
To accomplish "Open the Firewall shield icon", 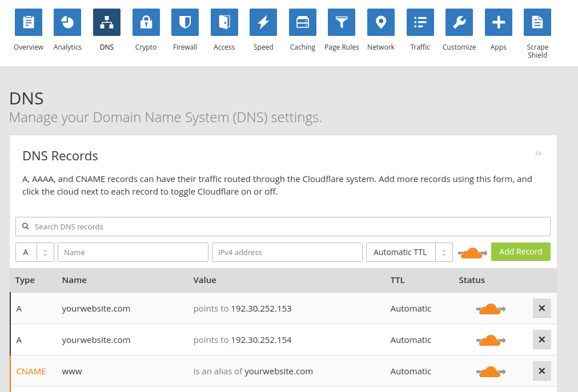I will click(x=185, y=22).
